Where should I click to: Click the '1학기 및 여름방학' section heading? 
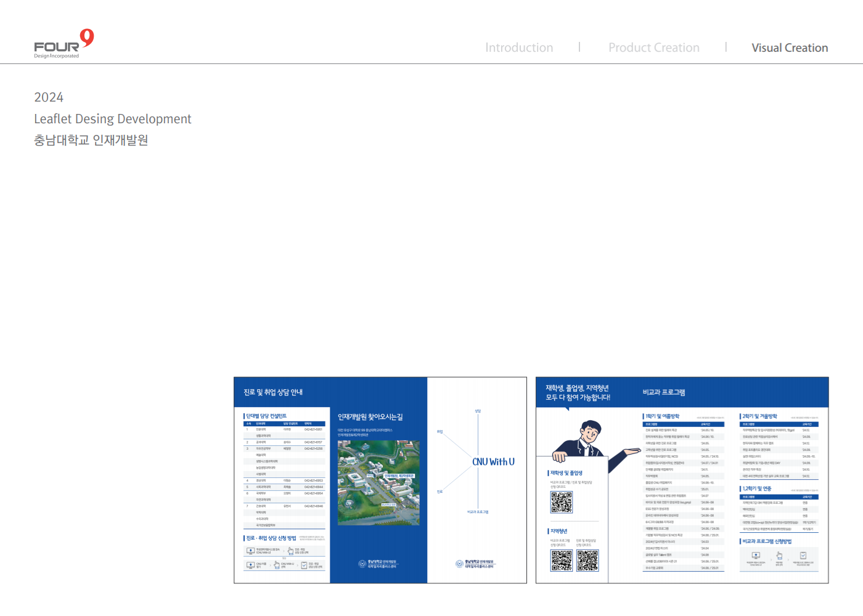662,416
